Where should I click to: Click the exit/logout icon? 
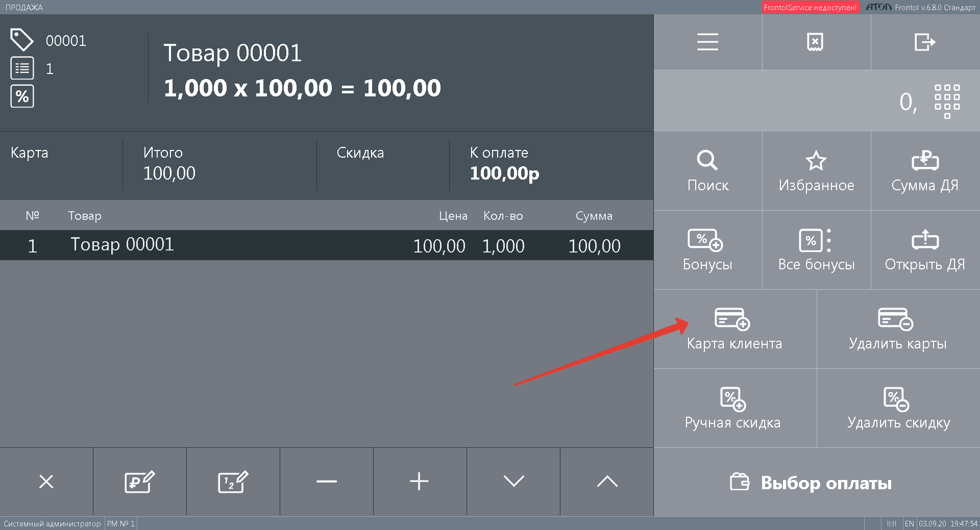(x=925, y=42)
